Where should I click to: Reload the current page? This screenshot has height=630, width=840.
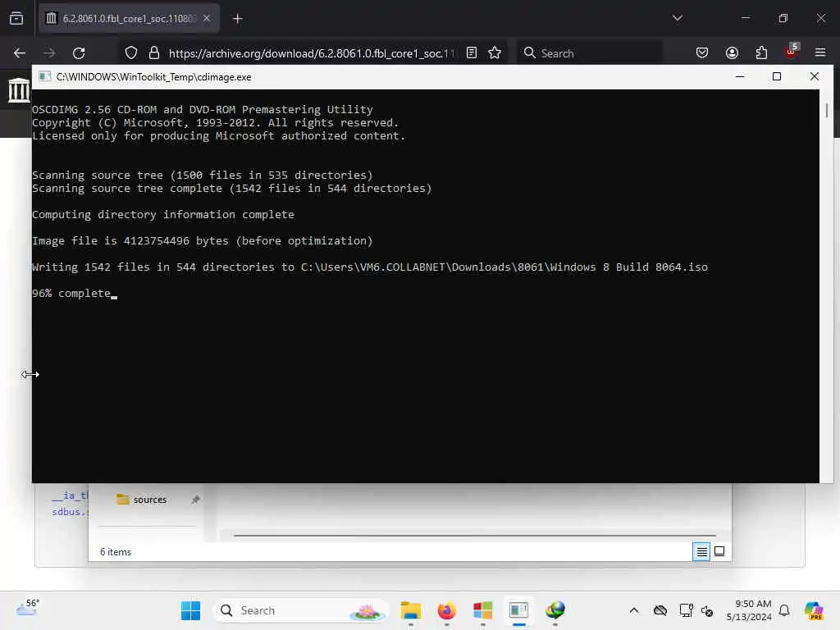[x=79, y=53]
